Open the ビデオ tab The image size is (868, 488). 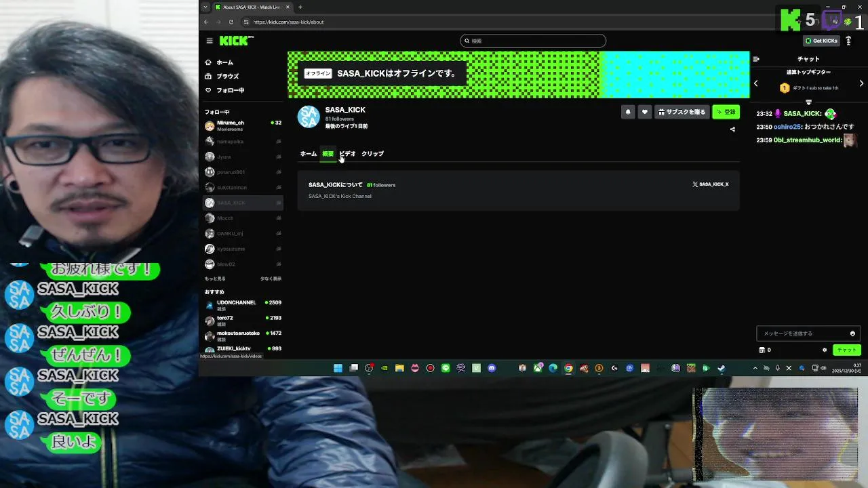click(x=347, y=154)
